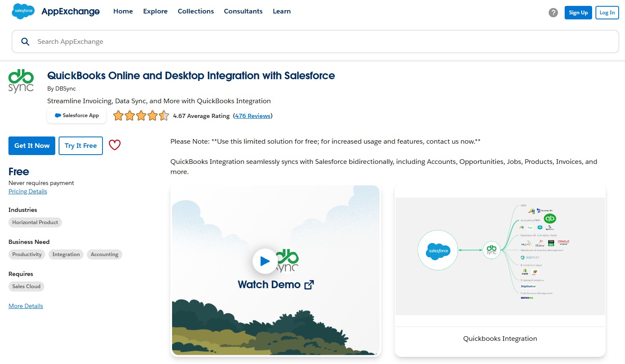Click the DBSync logo beside the title
This screenshot has width=625, height=364.
click(x=21, y=81)
